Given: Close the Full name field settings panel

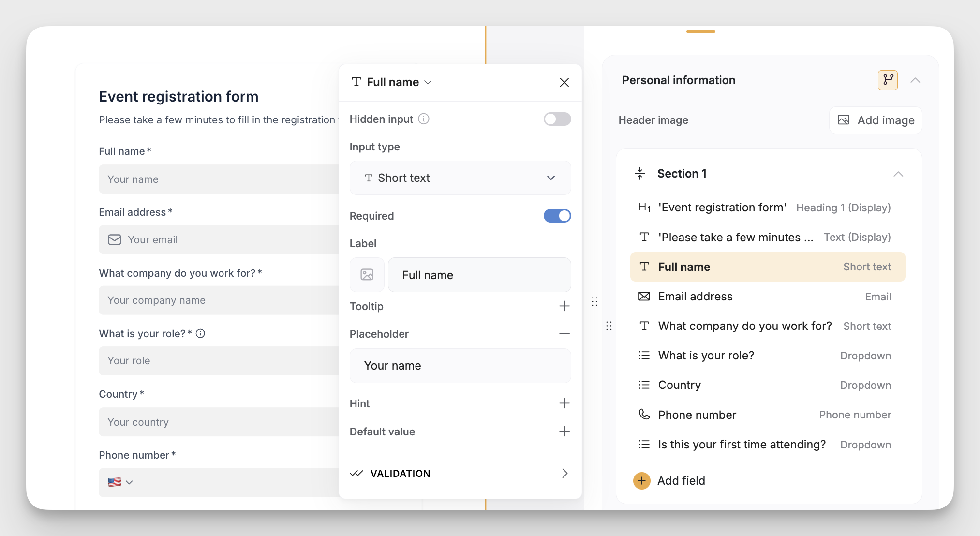Looking at the screenshot, I should 564,82.
